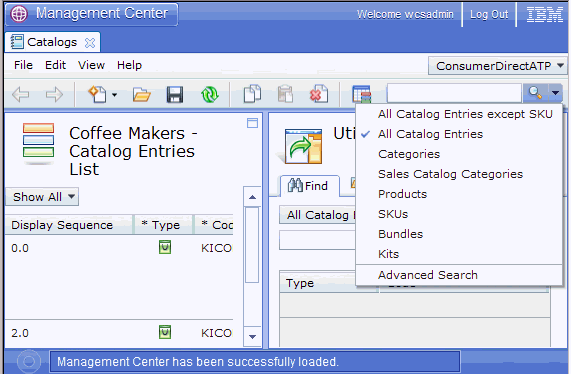
Task: Click the KICO code in row 0.0
Action: [216, 248]
